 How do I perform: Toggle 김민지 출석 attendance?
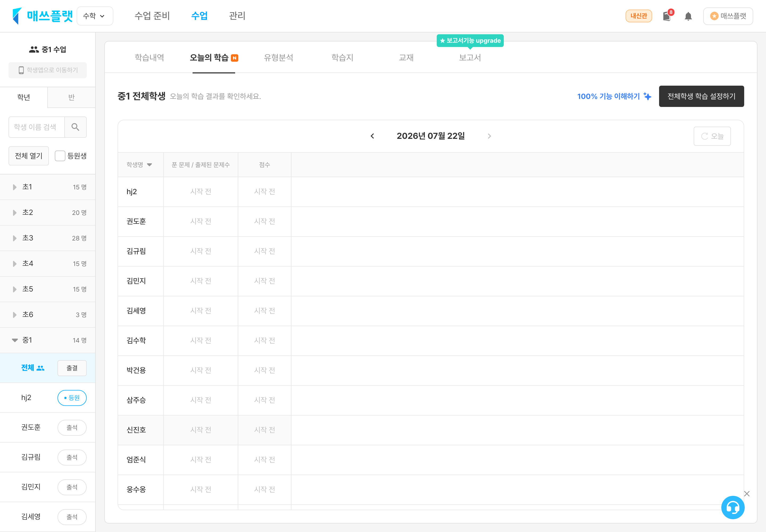pos(72,487)
